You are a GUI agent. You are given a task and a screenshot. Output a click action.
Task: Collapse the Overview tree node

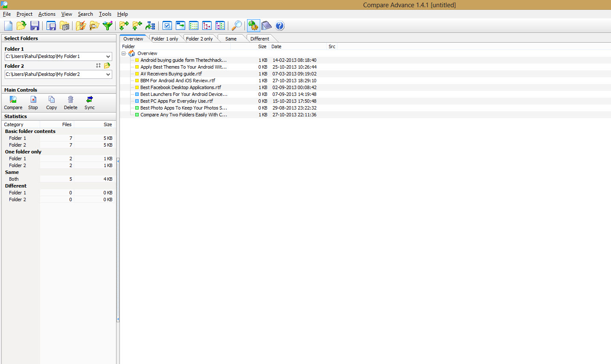pyautogui.click(x=124, y=53)
